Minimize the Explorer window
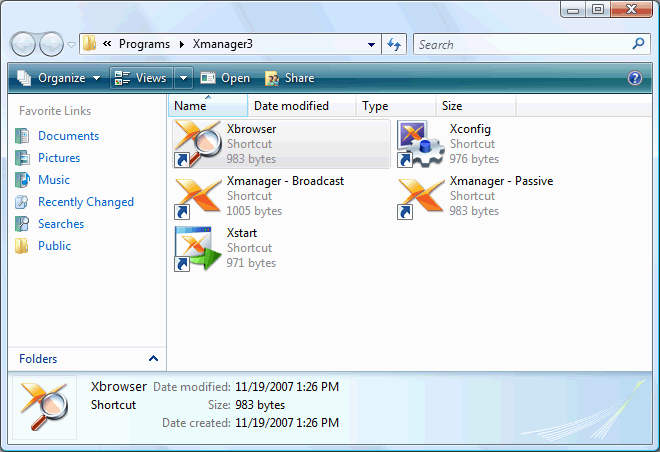This screenshot has height=452, width=660. (x=573, y=9)
